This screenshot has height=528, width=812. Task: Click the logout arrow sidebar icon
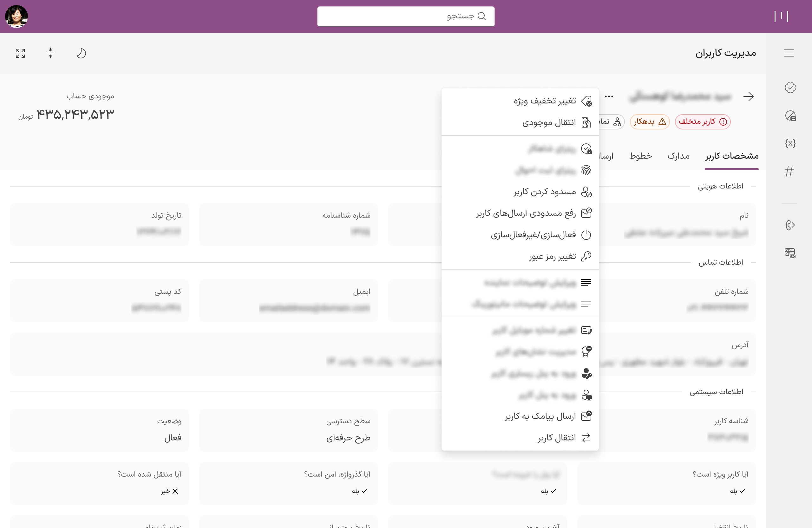pos(790,225)
